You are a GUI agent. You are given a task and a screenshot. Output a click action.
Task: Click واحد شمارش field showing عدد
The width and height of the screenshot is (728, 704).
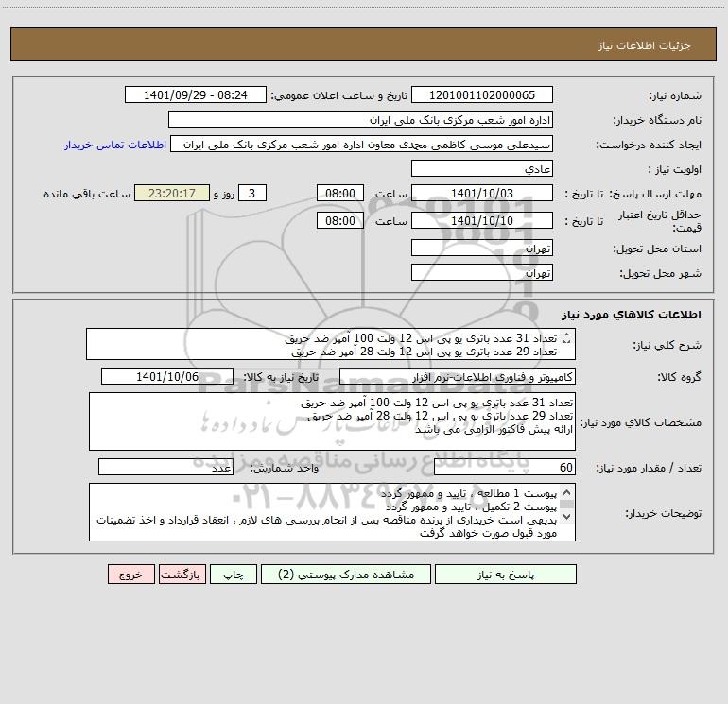pos(165,467)
